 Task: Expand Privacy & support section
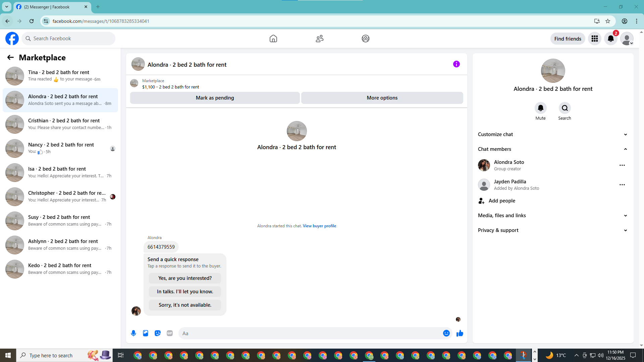pyautogui.click(x=553, y=230)
